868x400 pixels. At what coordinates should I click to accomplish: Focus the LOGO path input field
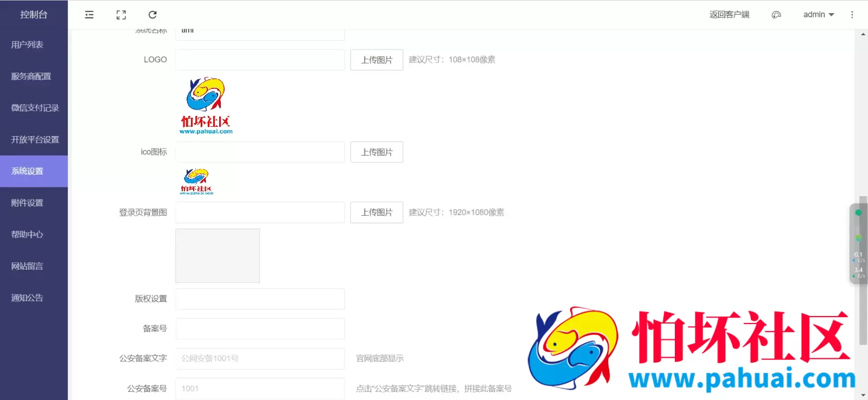coord(260,60)
